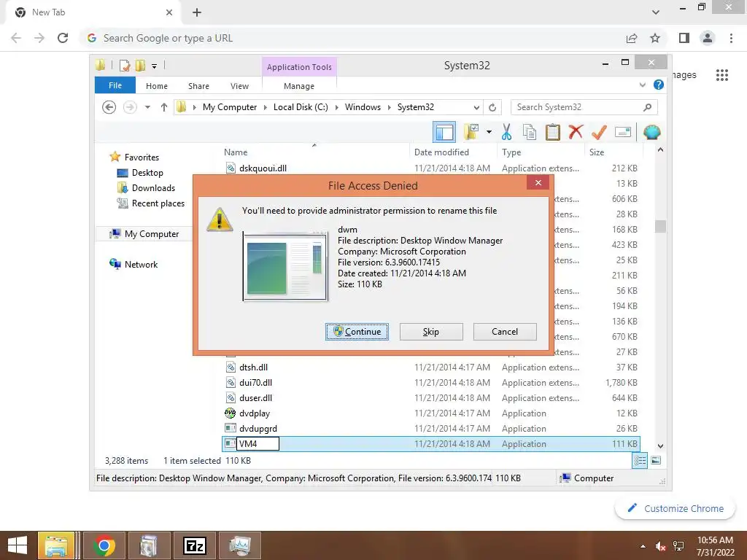
Task: Switch to the View ribbon tab
Action: click(239, 86)
